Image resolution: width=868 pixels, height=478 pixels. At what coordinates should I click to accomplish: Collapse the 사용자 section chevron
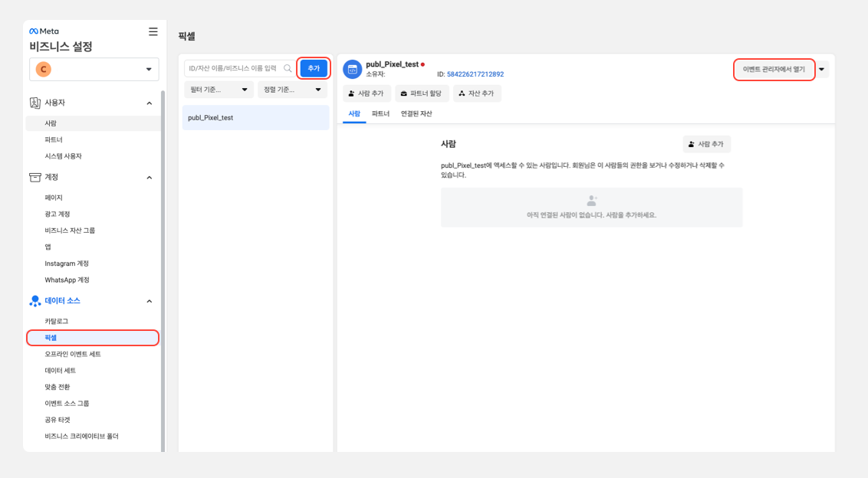pyautogui.click(x=150, y=103)
